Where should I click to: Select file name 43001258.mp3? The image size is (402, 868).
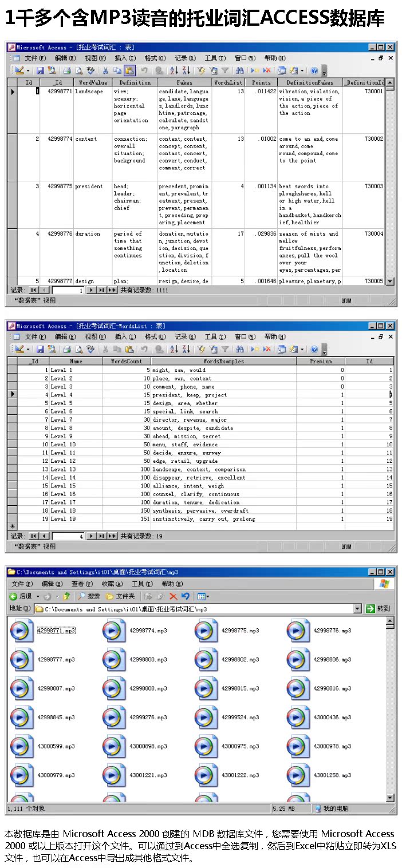click(x=332, y=775)
